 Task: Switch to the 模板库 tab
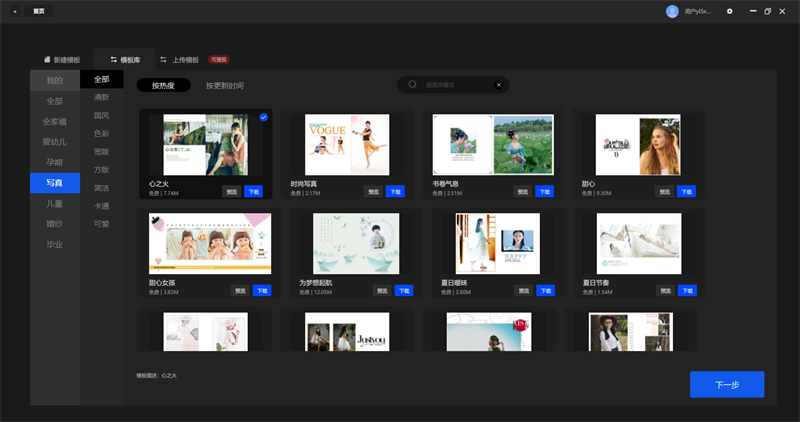coord(125,60)
